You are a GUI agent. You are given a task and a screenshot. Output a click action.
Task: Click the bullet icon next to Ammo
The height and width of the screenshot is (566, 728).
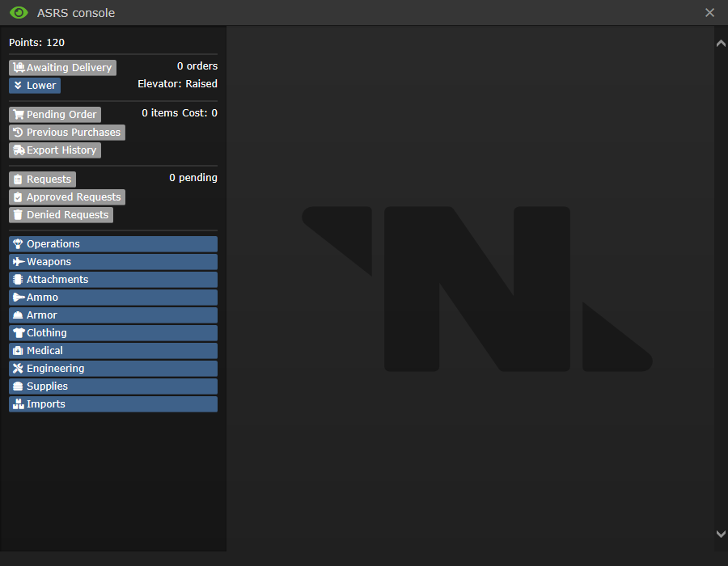coord(19,298)
